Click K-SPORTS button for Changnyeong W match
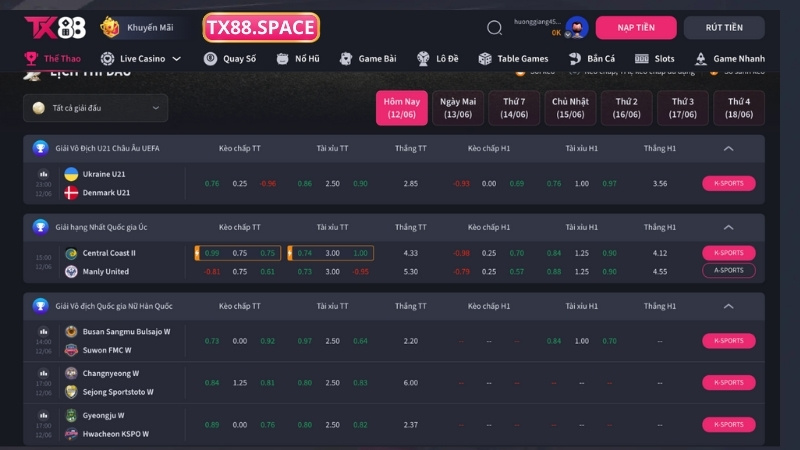 [x=729, y=383]
